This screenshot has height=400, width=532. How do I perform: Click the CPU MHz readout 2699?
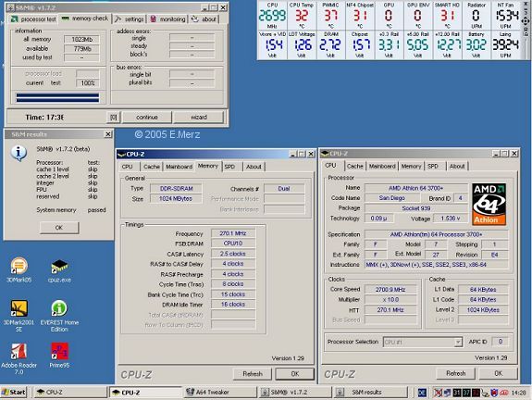click(272, 16)
